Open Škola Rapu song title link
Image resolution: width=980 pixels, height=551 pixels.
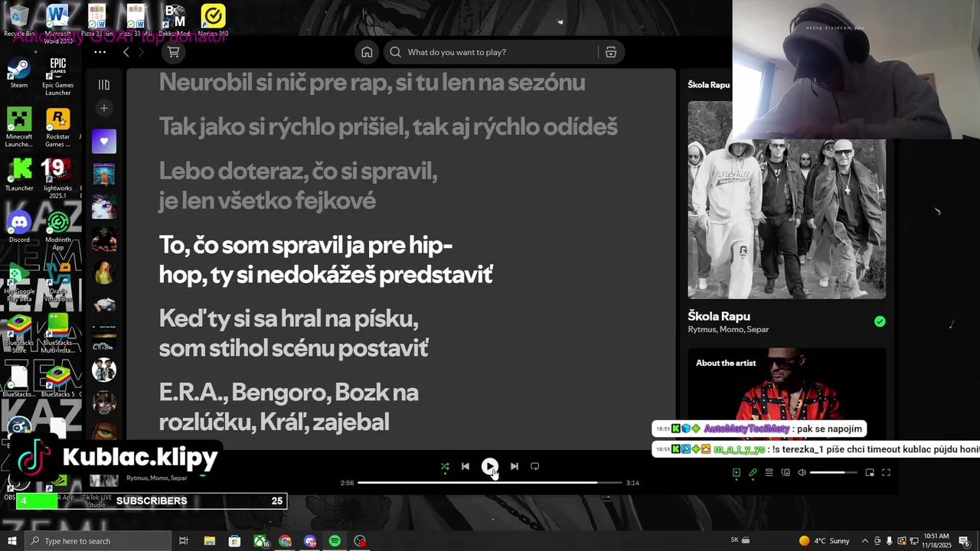[719, 316]
